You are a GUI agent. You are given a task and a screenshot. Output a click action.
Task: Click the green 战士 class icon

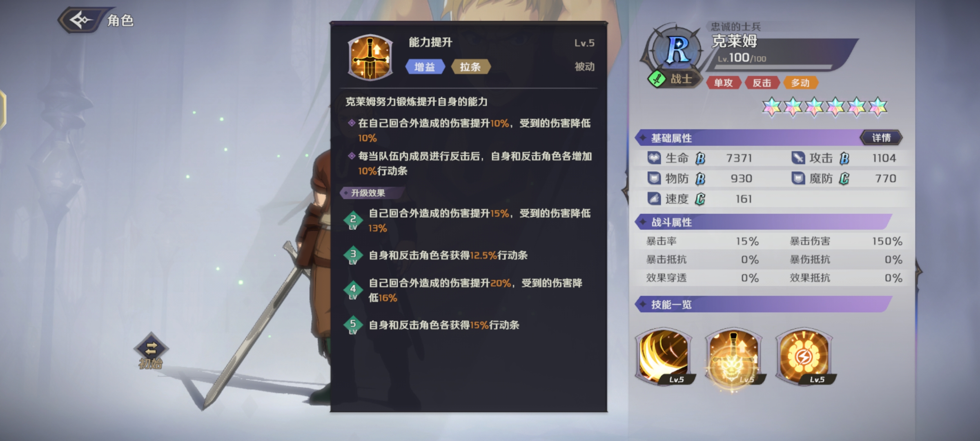coord(657,78)
